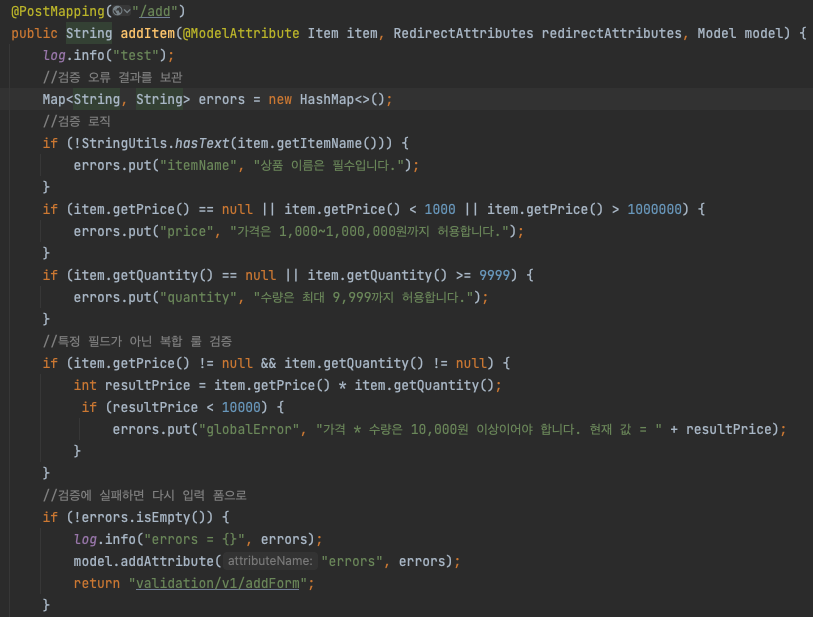This screenshot has height=617, width=813.
Task: Click the string "상품 이름은 필수입니다."
Action: point(330,165)
